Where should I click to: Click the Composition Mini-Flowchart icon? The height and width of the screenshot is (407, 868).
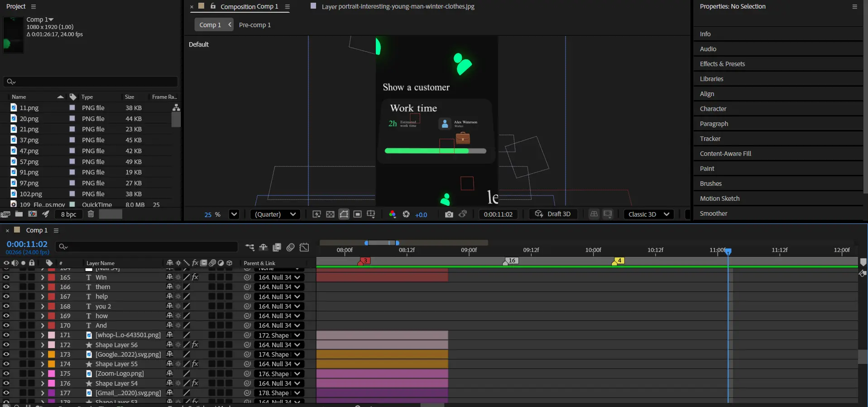(x=250, y=247)
